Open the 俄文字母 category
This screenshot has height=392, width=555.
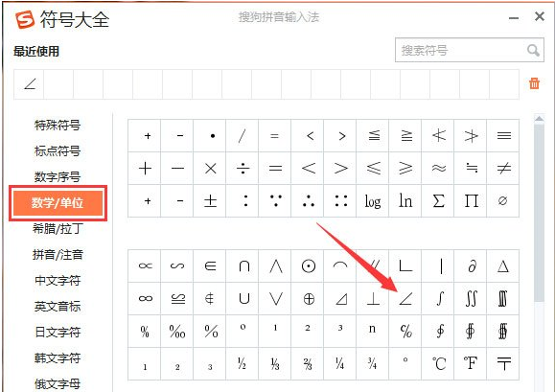pos(58,384)
